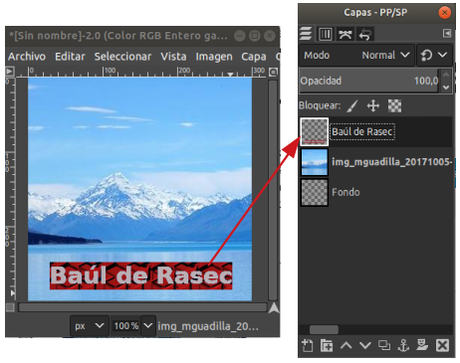Open the Capa menu
Viewport: 460px width, 363px height.
click(254, 56)
